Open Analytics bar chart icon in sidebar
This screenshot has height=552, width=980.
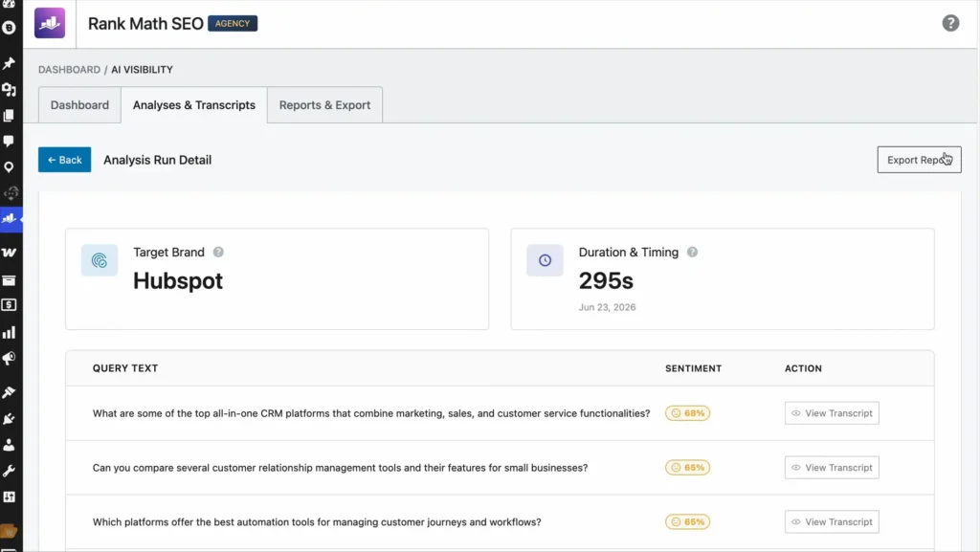(x=9, y=332)
